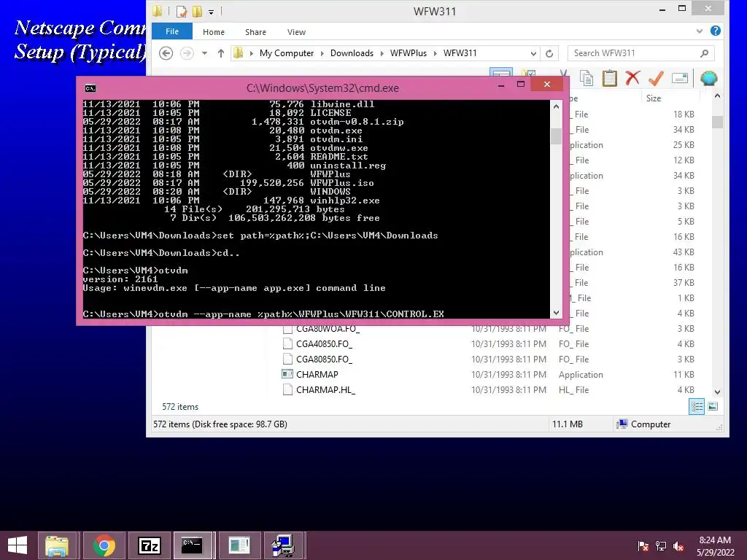The image size is (747, 560).
Task: Expand the WFWPlus breadcrumb arrow
Action: (435, 53)
